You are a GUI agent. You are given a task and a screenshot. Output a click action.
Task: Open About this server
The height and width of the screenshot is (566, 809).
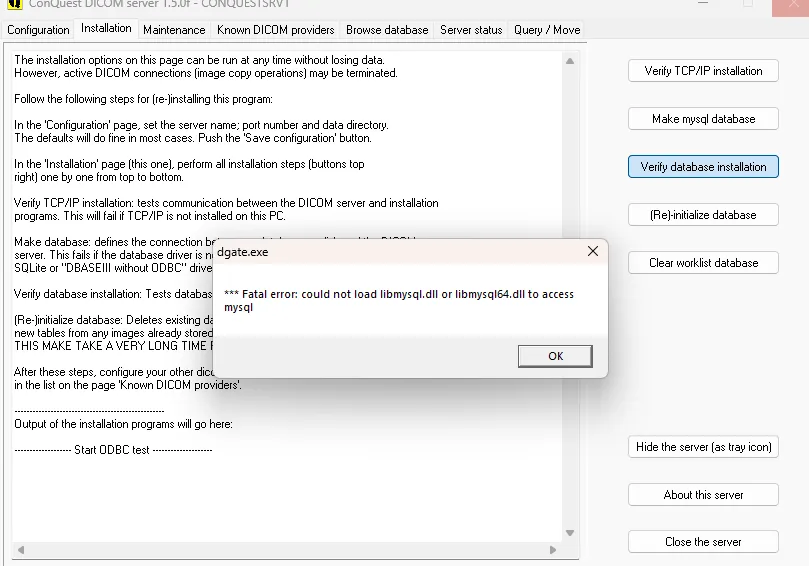(x=703, y=495)
